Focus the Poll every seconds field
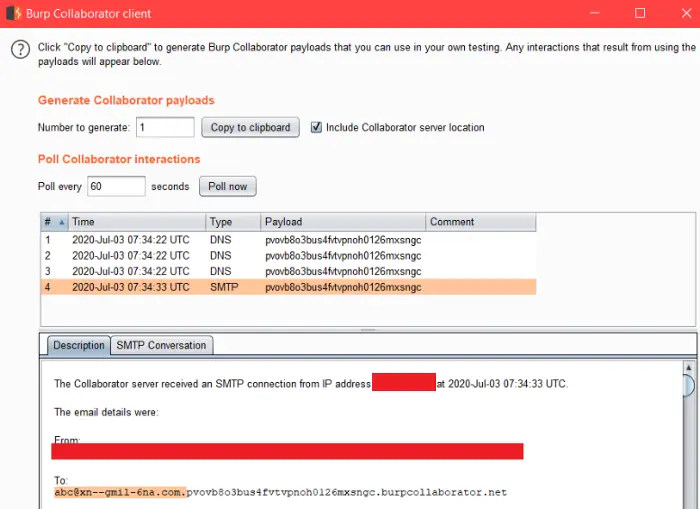700x509 pixels. click(116, 186)
